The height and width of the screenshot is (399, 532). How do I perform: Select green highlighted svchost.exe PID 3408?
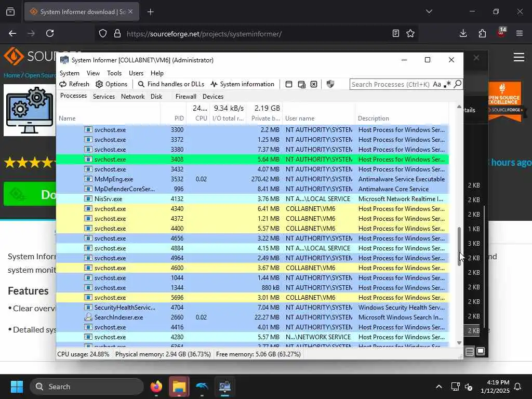(x=252, y=159)
